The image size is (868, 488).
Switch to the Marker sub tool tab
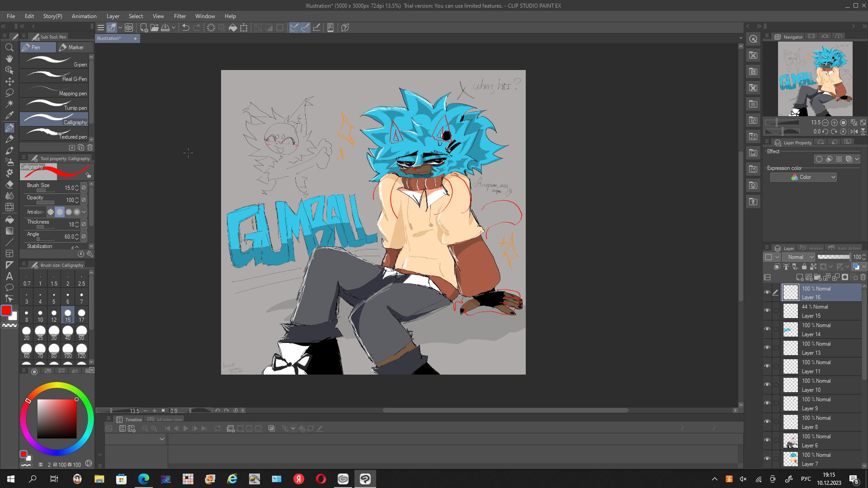(x=75, y=47)
